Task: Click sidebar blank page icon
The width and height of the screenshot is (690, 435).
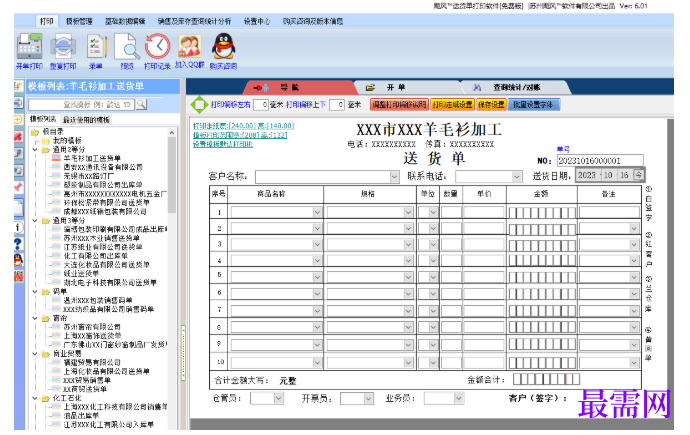Action: coord(18,207)
